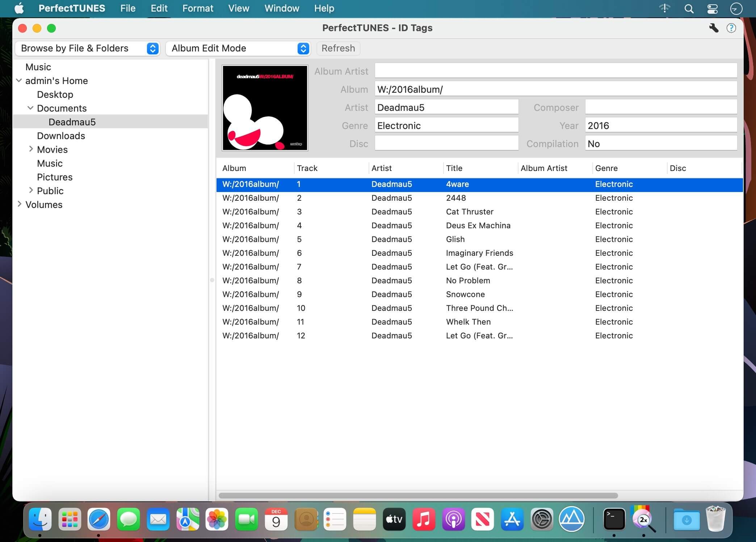Screen dimensions: 756x542
Task: Open the Help menu
Action: [x=324, y=8]
